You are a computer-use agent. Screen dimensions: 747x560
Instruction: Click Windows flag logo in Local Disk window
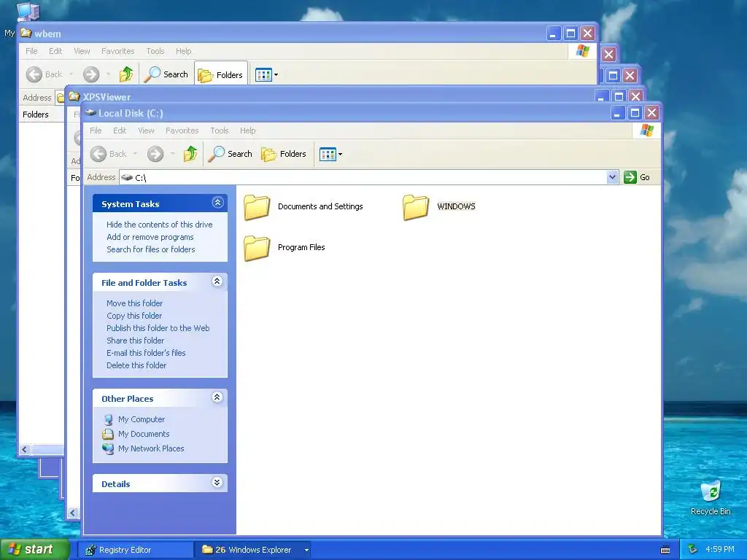(x=646, y=130)
